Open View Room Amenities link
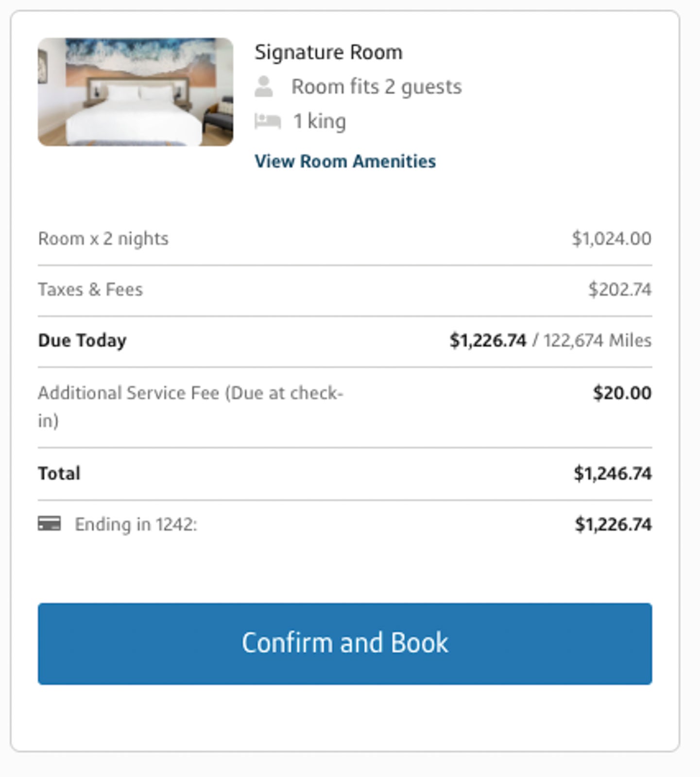Viewport: 700px width, 777px height. 345,161
